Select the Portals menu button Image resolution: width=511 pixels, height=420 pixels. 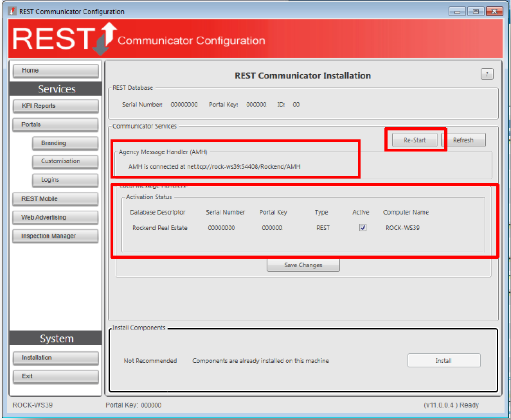55,125
